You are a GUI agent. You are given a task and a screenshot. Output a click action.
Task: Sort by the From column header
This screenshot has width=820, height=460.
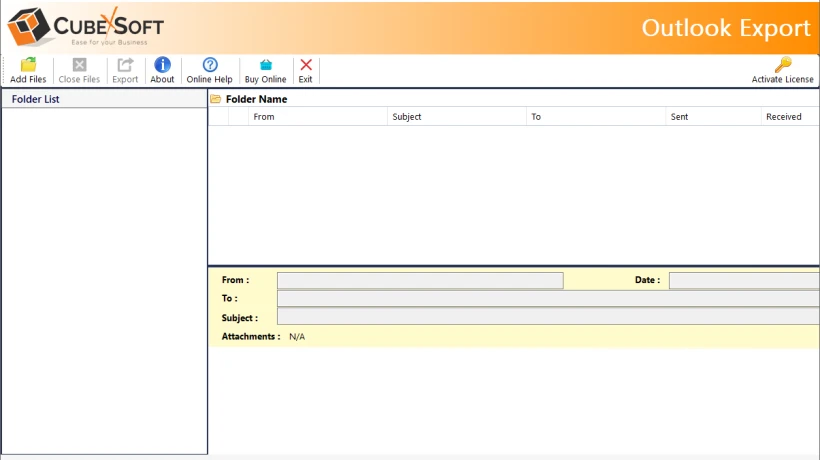point(318,117)
